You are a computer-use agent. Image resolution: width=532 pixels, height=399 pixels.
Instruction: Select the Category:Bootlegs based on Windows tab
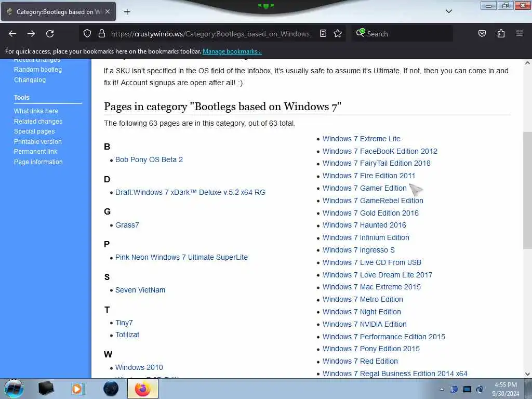[58, 12]
